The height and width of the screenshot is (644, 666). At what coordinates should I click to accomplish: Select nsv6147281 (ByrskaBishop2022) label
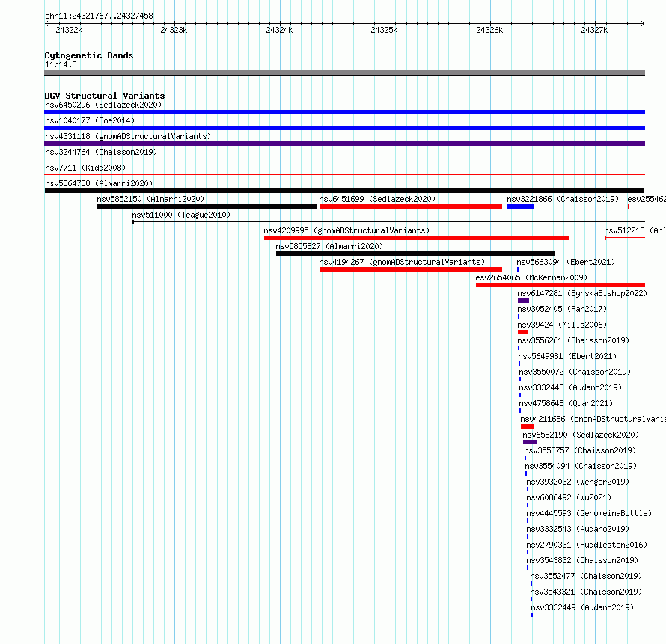[x=582, y=293]
